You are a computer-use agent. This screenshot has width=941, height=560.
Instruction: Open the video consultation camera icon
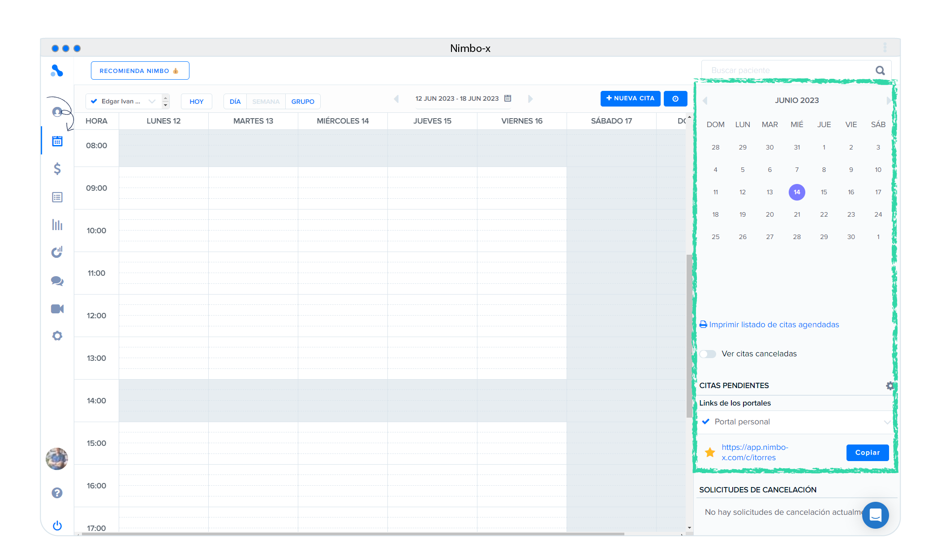click(57, 309)
